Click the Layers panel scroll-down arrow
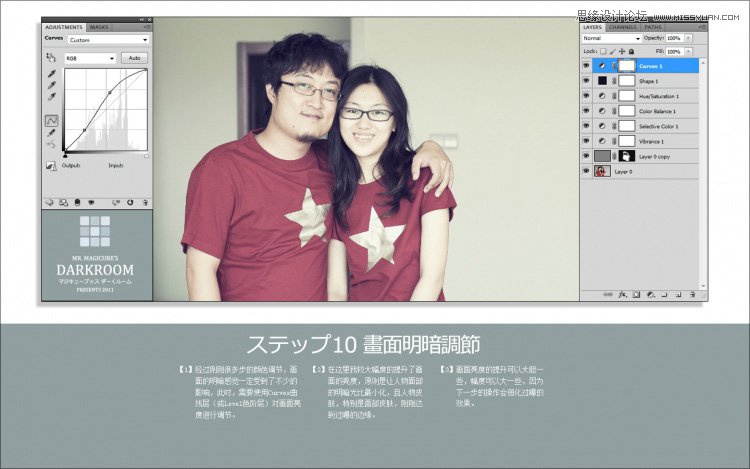The height and width of the screenshot is (469, 750). (x=703, y=285)
